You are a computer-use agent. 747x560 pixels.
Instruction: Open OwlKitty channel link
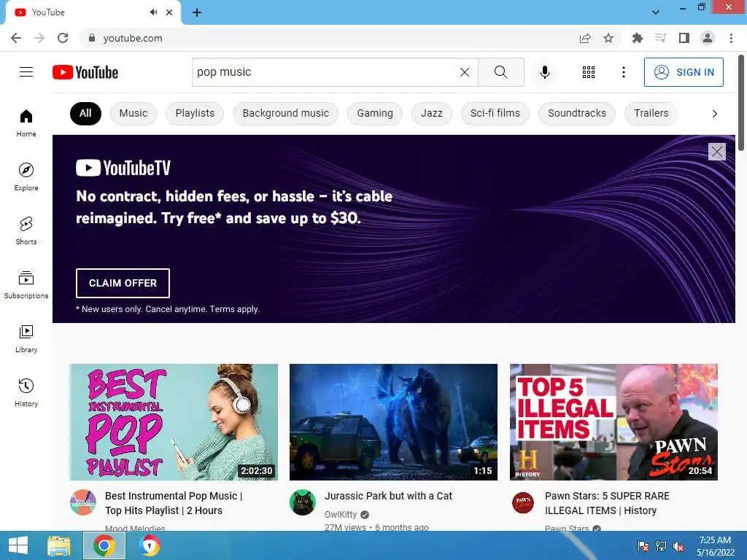pos(341,515)
